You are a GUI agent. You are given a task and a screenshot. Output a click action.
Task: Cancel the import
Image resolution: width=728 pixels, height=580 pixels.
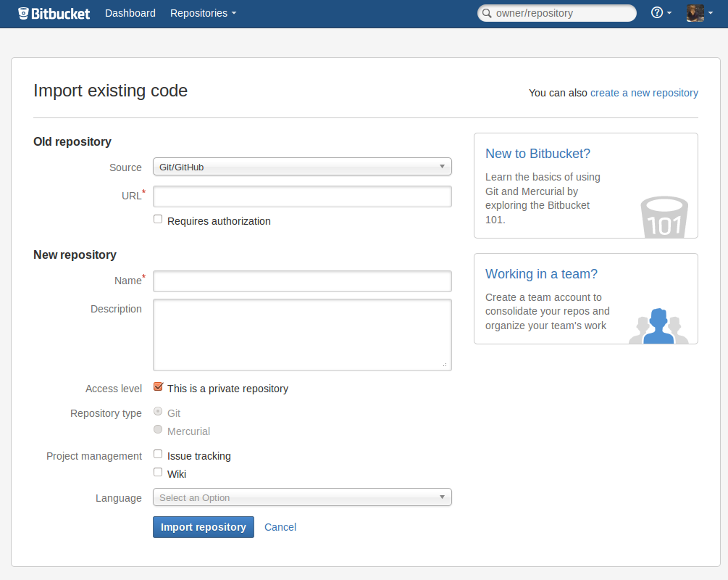click(x=280, y=527)
